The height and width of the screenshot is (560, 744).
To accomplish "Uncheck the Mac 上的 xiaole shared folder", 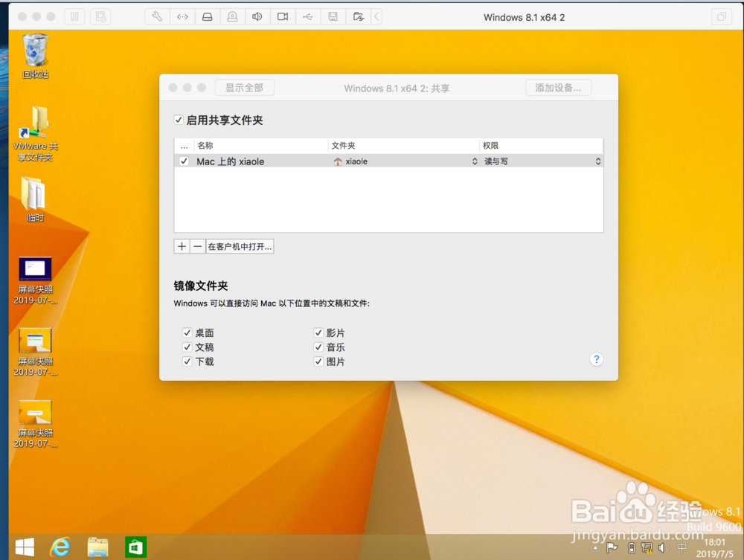I will (183, 161).
